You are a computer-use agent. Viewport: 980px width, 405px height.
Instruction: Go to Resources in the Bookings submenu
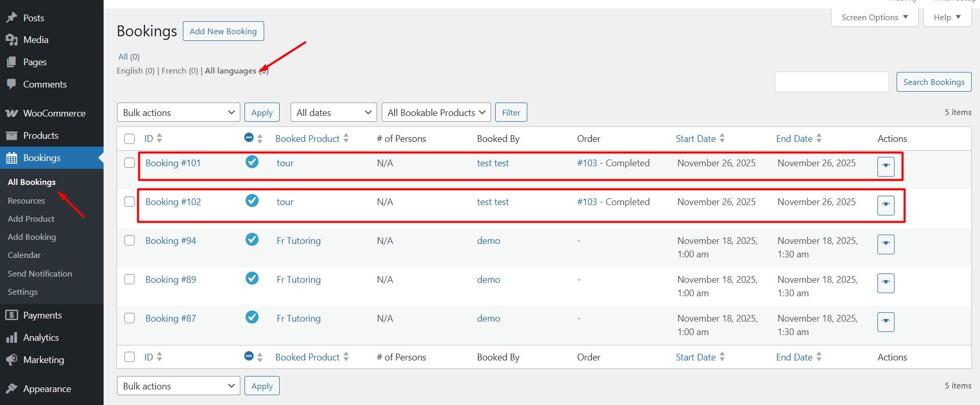tap(26, 201)
